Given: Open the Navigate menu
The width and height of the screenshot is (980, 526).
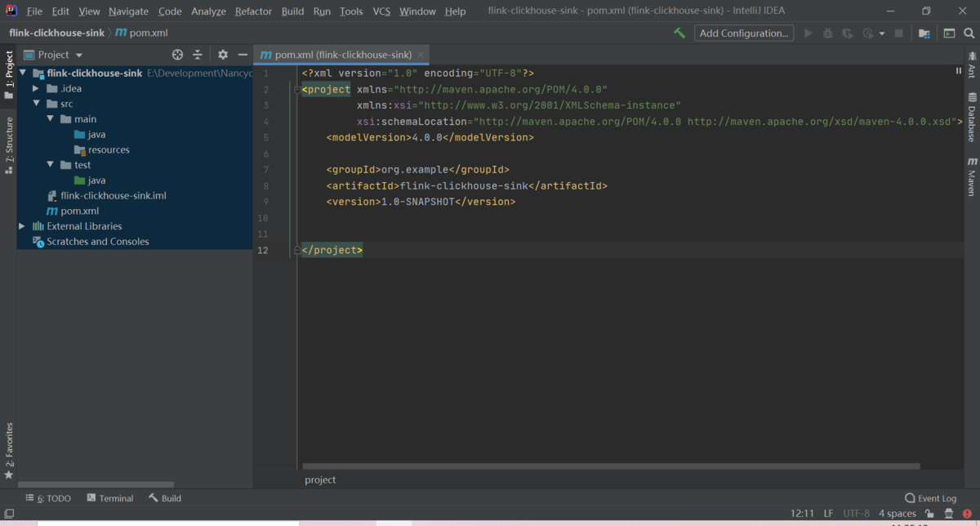Looking at the screenshot, I should (128, 11).
